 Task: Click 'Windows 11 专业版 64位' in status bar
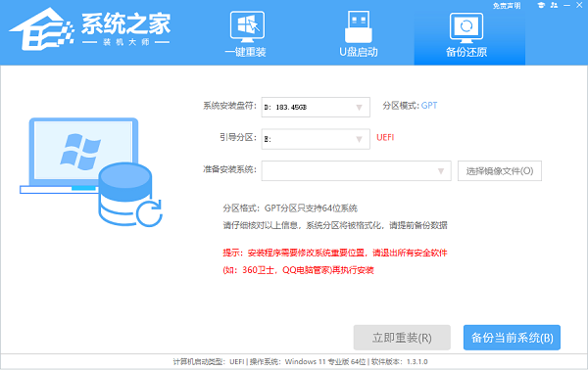point(324,362)
